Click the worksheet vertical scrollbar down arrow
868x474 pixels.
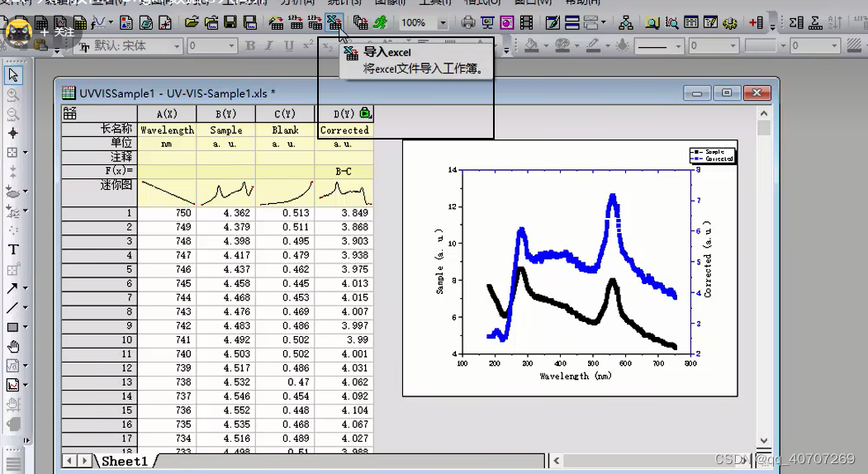(x=764, y=441)
